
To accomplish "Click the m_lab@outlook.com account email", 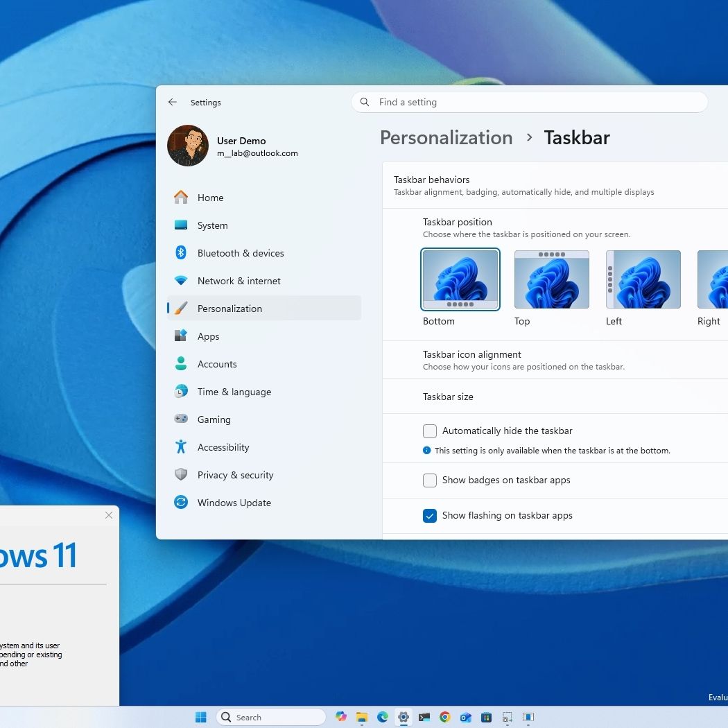I will click(257, 153).
